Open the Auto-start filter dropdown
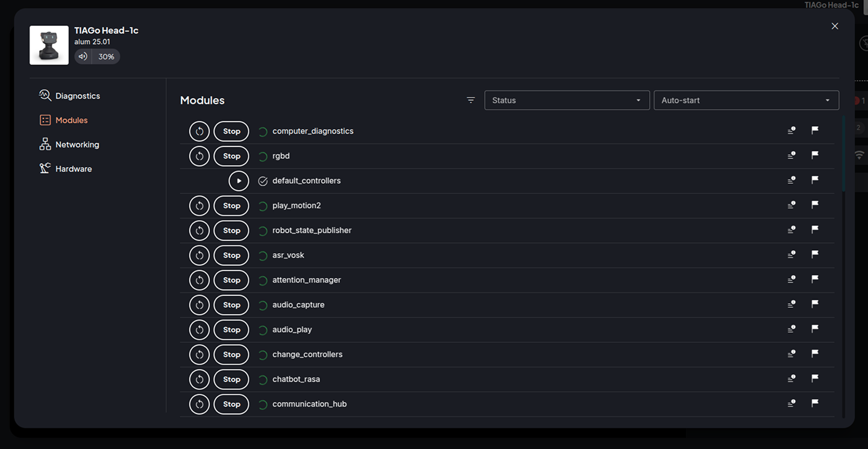The width and height of the screenshot is (868, 449). 746,100
